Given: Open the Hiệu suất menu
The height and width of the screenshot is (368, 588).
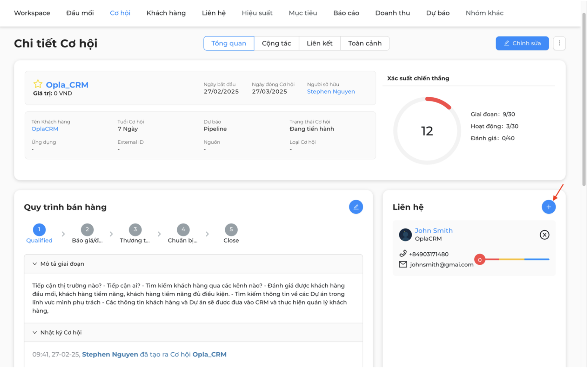Looking at the screenshot, I should [257, 13].
